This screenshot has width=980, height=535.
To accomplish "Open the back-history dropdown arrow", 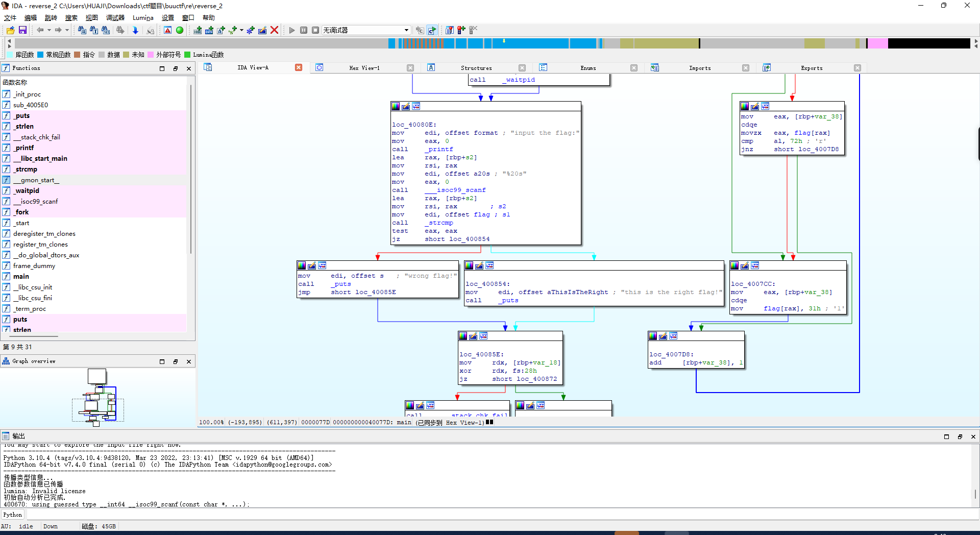I will click(49, 30).
